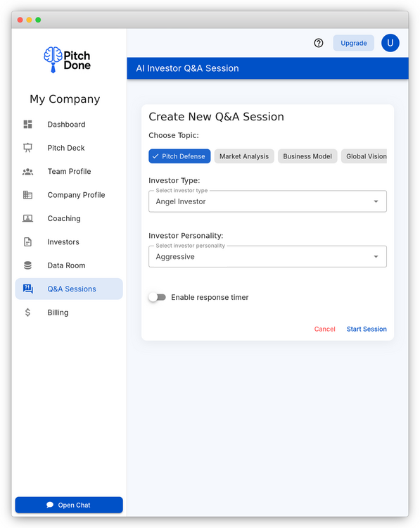Cancel the new Q&A session
Screen dimensions: 420x528
click(325, 329)
